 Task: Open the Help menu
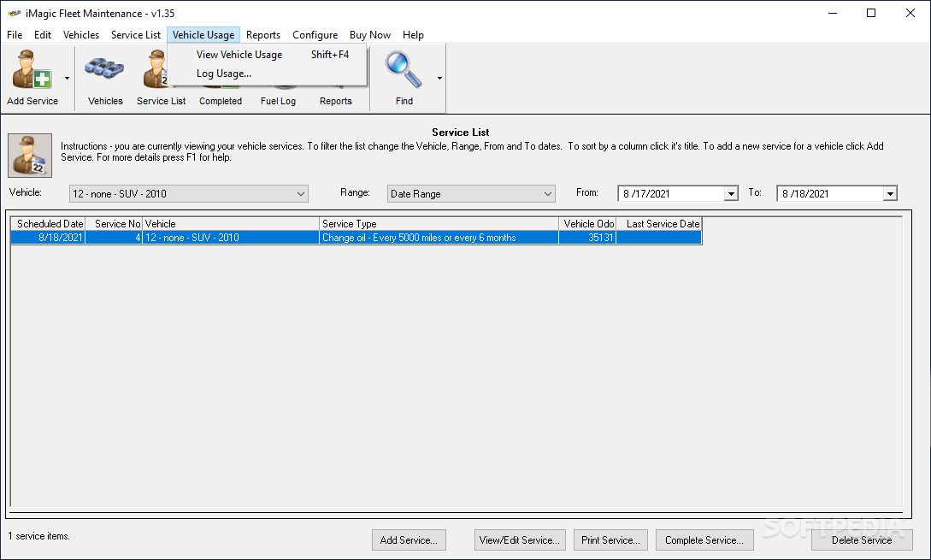(413, 35)
